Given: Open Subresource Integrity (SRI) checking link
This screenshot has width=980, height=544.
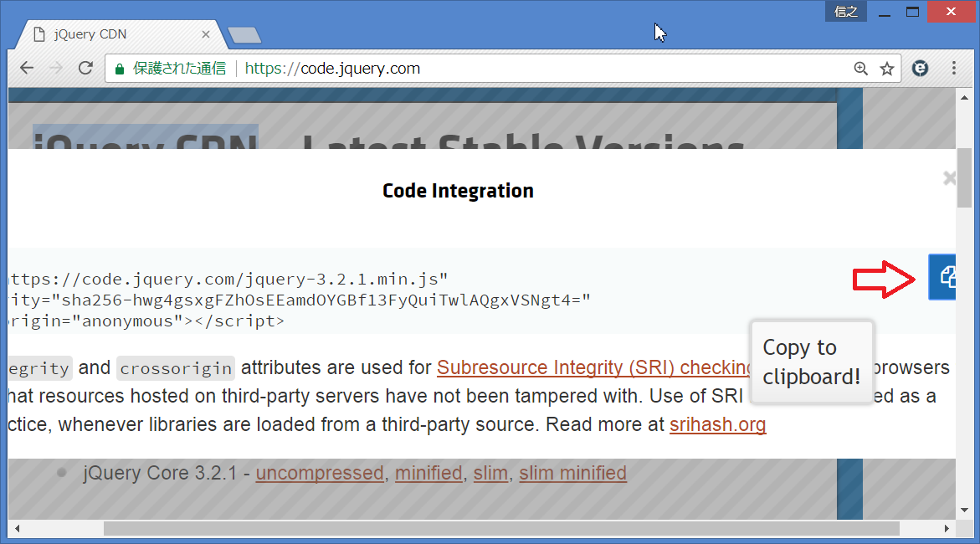Looking at the screenshot, I should coord(593,367).
